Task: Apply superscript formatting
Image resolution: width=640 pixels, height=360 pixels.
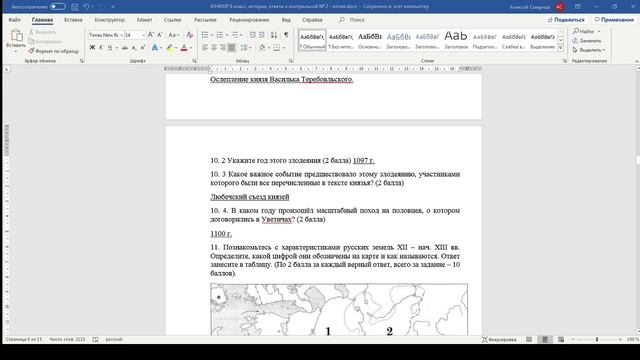Action: click(x=142, y=48)
